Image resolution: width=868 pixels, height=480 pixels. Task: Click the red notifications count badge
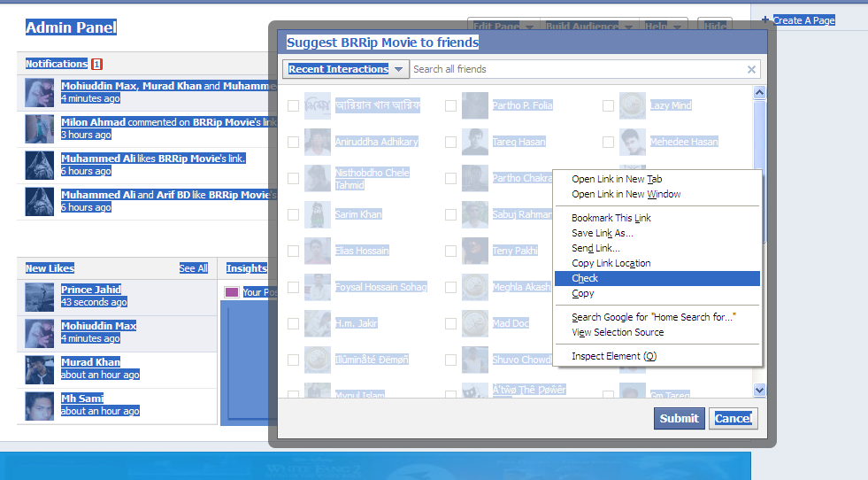[x=96, y=64]
